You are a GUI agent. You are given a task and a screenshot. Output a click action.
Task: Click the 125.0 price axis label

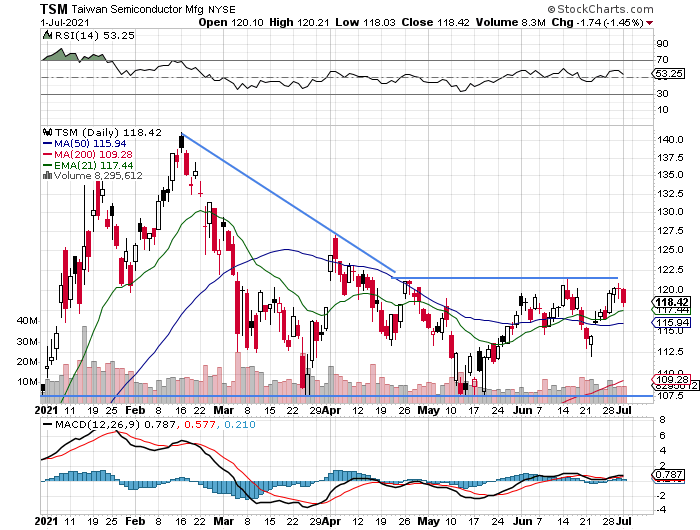pyautogui.click(x=670, y=250)
